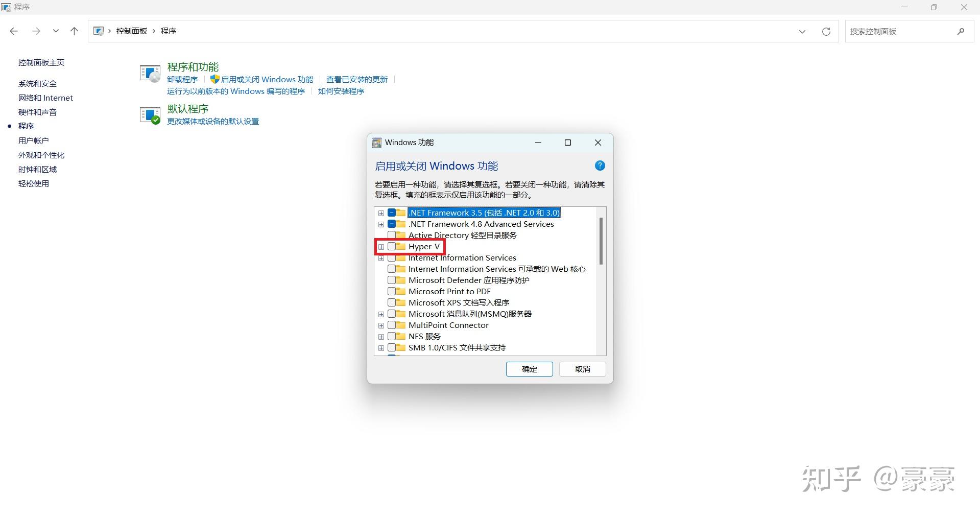Open 外观和个性化 in the sidebar
This screenshot has height=518, width=980.
41,155
